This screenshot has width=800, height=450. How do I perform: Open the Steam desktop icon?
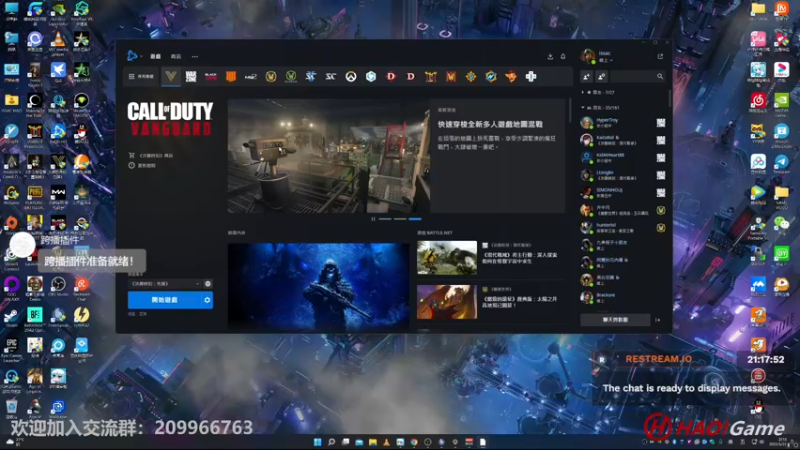pyautogui.click(x=11, y=318)
